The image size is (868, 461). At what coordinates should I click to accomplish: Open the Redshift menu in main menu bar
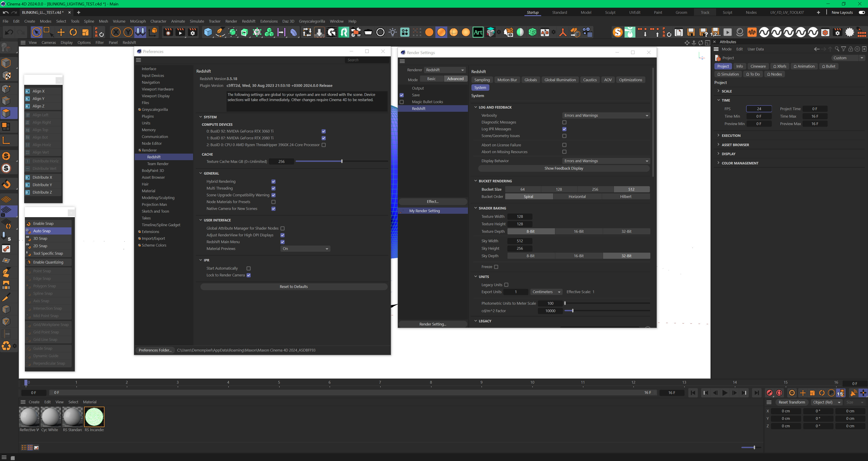[249, 21]
